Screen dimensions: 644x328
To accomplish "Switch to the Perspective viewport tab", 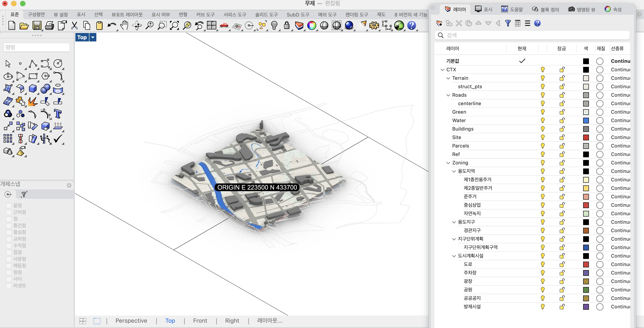I will point(131,320).
